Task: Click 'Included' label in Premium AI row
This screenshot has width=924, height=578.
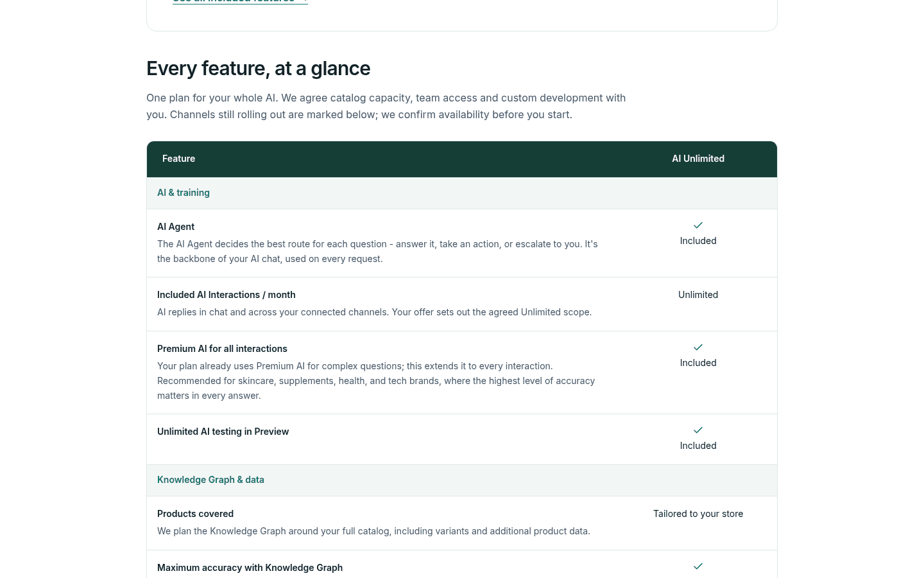Action: [x=698, y=363]
